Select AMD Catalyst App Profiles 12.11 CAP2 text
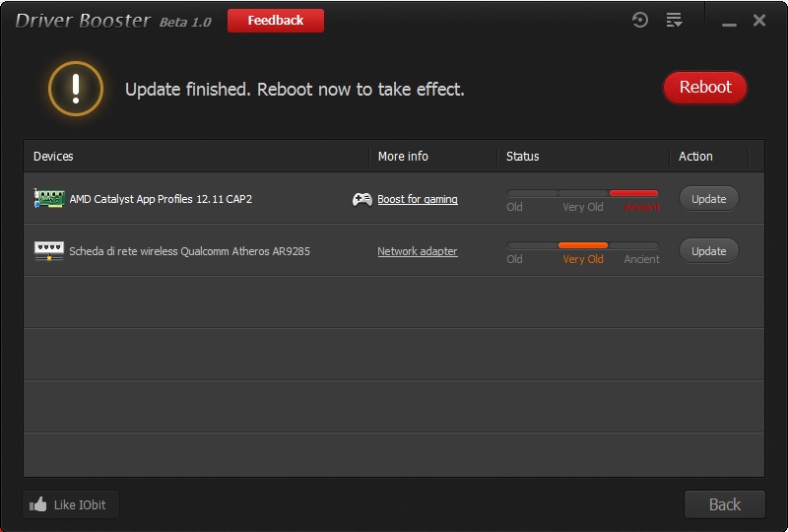Image resolution: width=788 pixels, height=532 pixels. tap(161, 199)
